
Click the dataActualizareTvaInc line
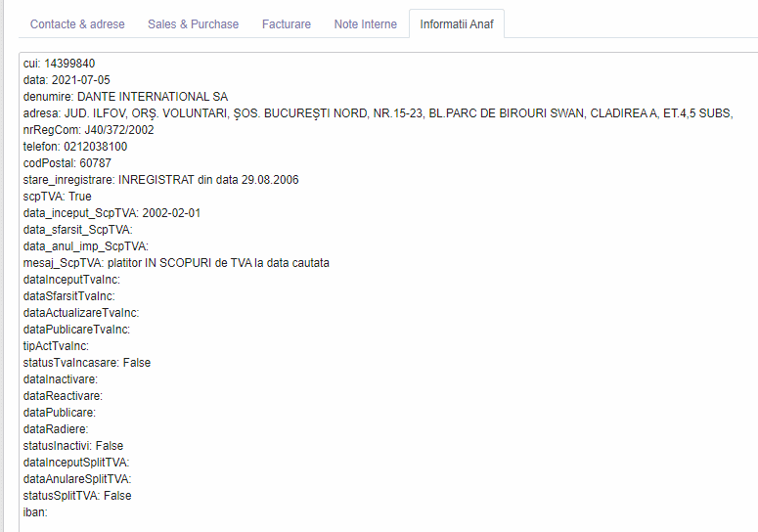click(81, 313)
